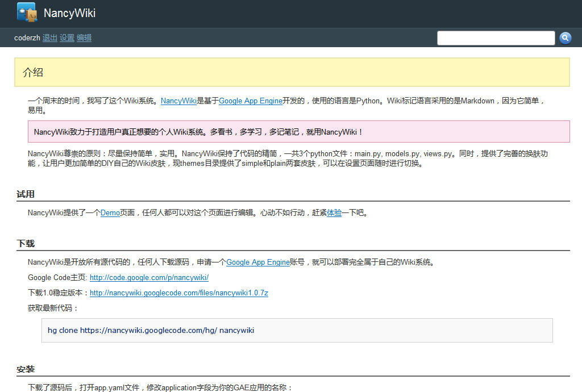The height and width of the screenshot is (392, 582).
Task: Click the 退出 logout link
Action: pyautogui.click(x=50, y=38)
